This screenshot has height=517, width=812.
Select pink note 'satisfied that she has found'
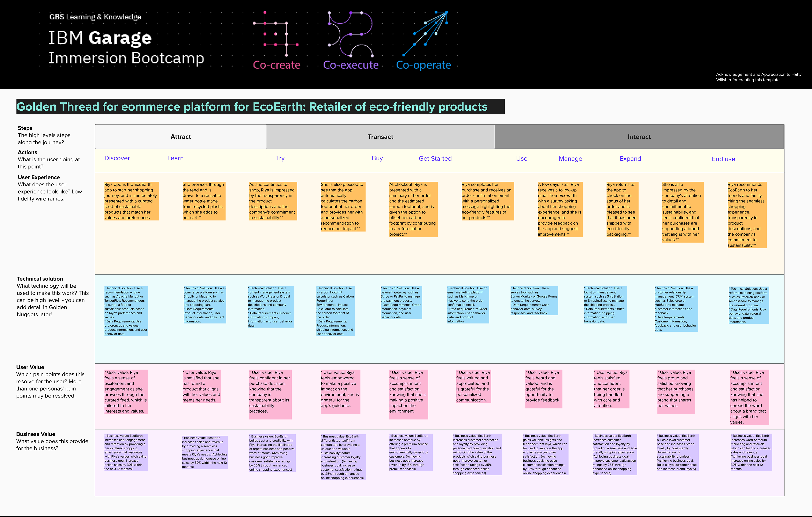202,386
